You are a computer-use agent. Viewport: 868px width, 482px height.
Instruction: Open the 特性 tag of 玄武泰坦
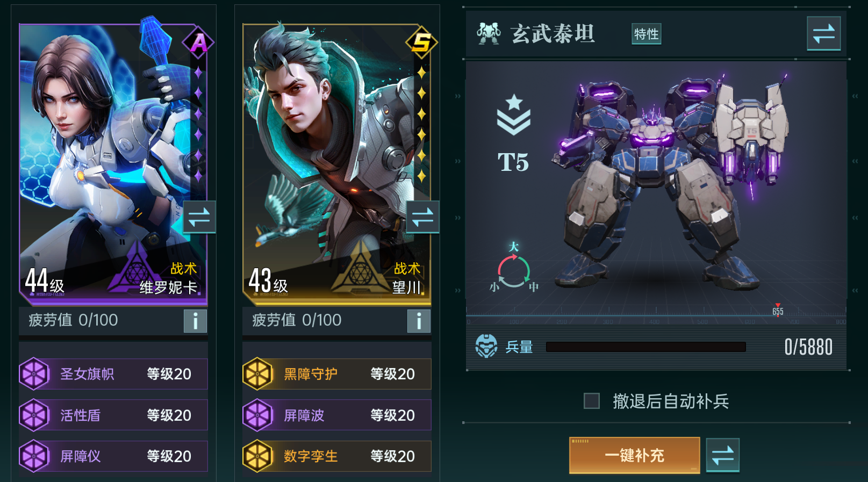646,34
